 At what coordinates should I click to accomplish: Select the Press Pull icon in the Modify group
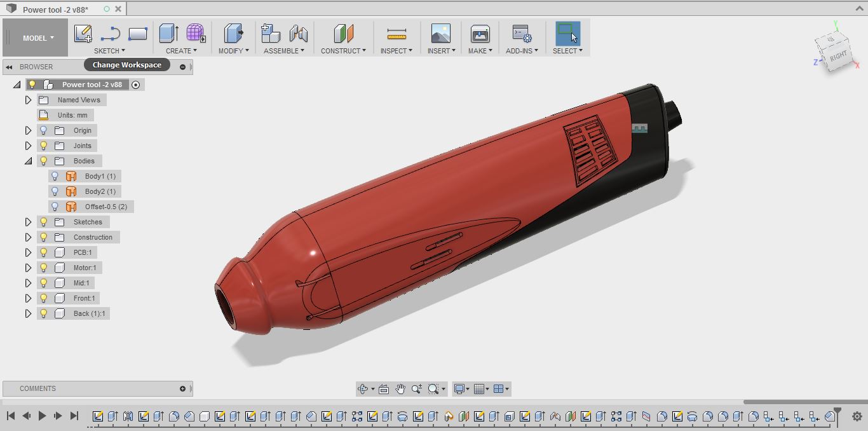[233, 33]
